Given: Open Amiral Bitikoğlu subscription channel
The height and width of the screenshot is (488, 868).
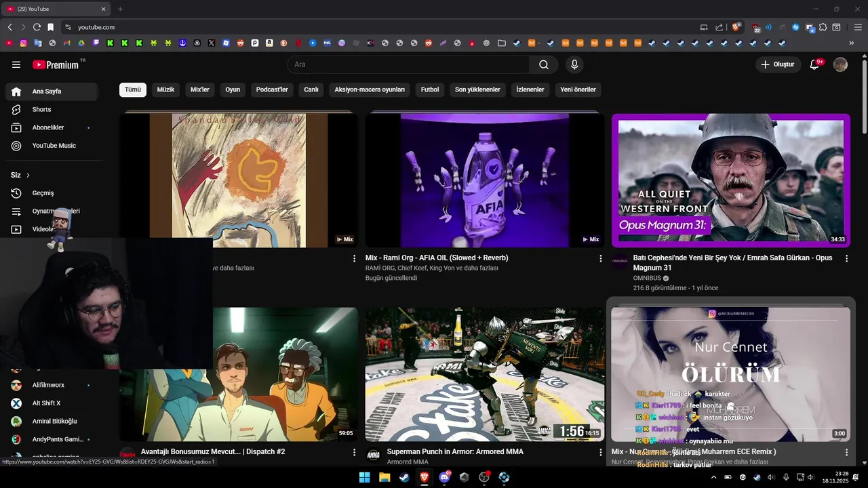Looking at the screenshot, I should tap(54, 421).
